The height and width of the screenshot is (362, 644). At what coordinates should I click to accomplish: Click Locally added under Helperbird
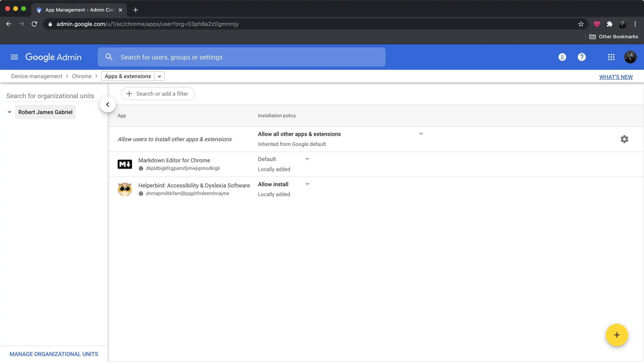tap(274, 195)
